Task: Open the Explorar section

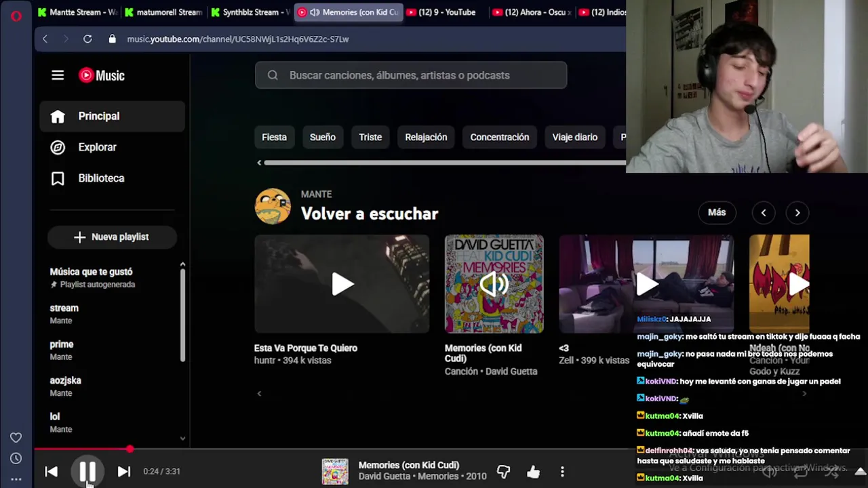Action: point(113,147)
